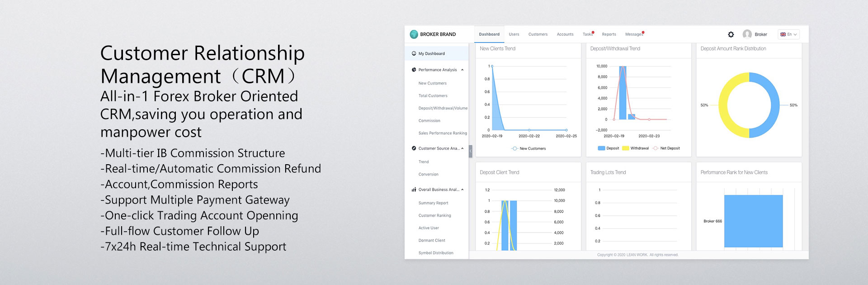Toggle the Deposit legend series
Viewport: 868px width, 285px height.
(609, 148)
